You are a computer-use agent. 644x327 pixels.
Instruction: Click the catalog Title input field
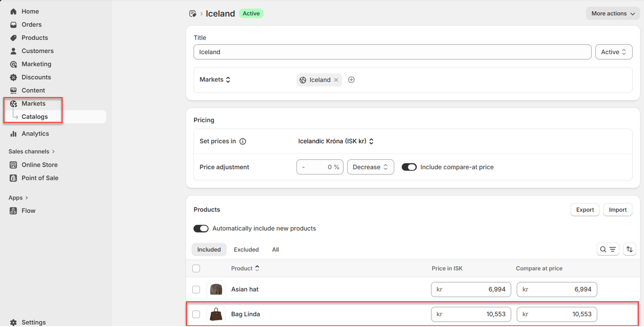point(392,52)
